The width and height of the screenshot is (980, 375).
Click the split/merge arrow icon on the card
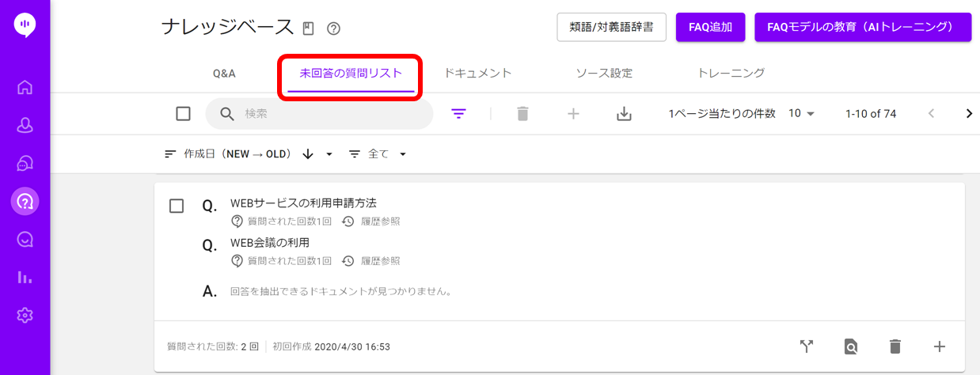(x=807, y=346)
